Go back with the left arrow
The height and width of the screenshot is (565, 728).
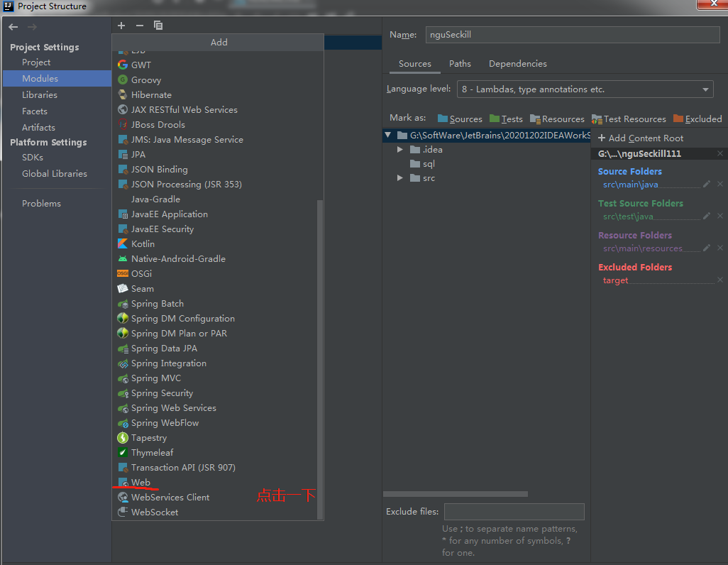coord(13,27)
